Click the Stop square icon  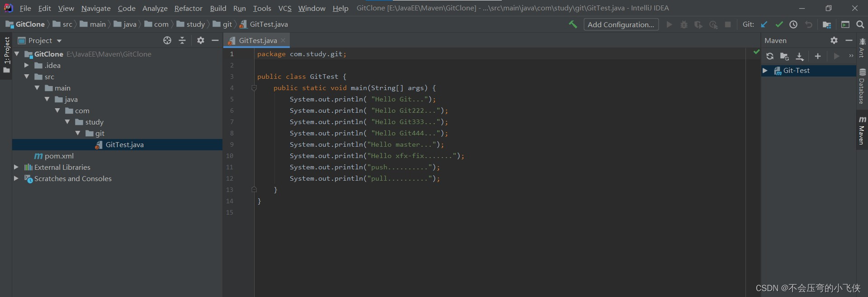[x=728, y=24]
